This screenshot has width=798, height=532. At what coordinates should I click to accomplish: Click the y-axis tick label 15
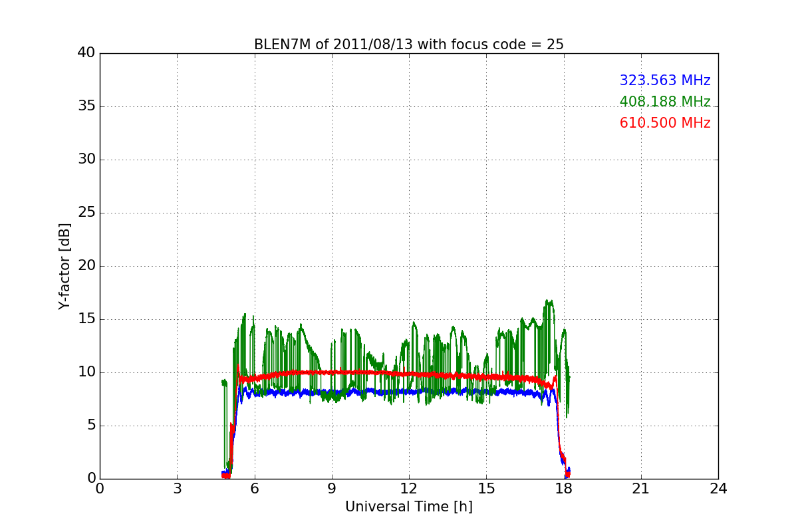[x=86, y=319]
